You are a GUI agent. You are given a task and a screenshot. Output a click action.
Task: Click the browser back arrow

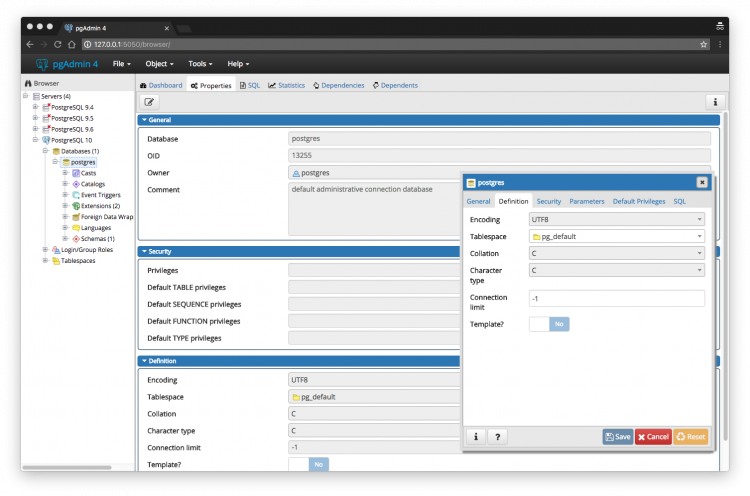click(x=30, y=44)
